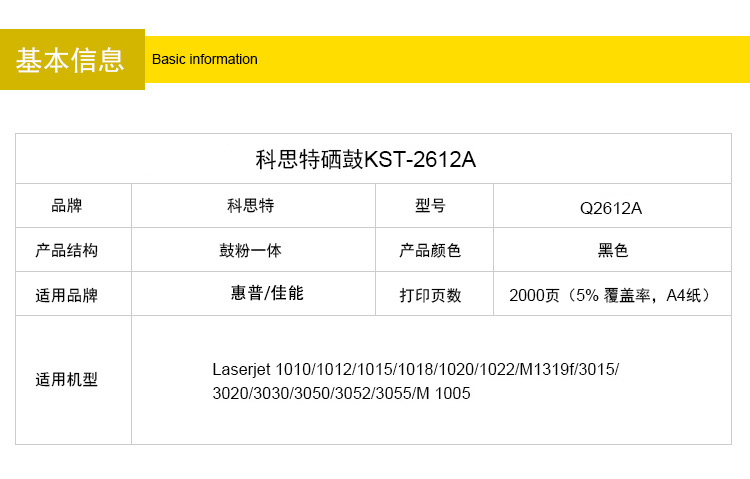The height and width of the screenshot is (479, 750).
Task: Click the model line starting with 'Laserjet 1010/1012'
Action: (416, 369)
